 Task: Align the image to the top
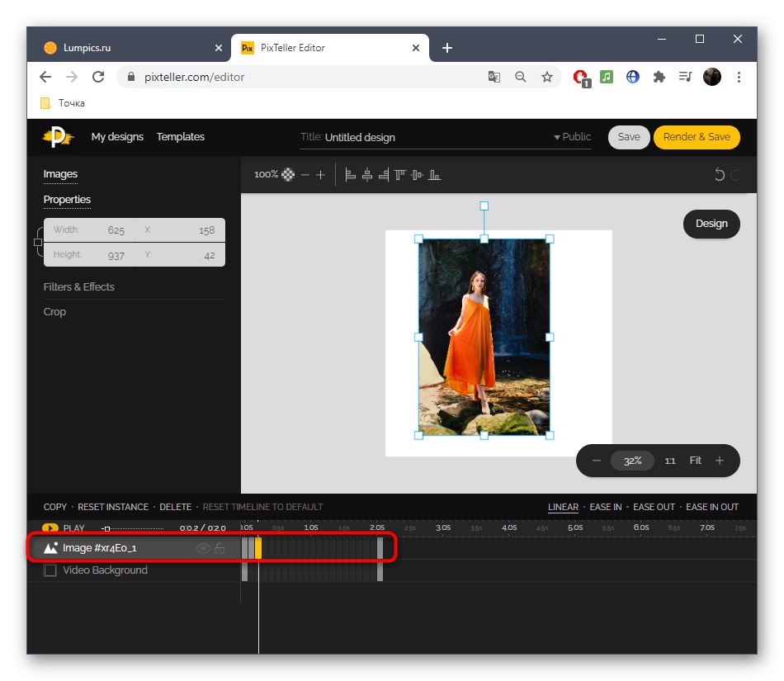tap(399, 175)
